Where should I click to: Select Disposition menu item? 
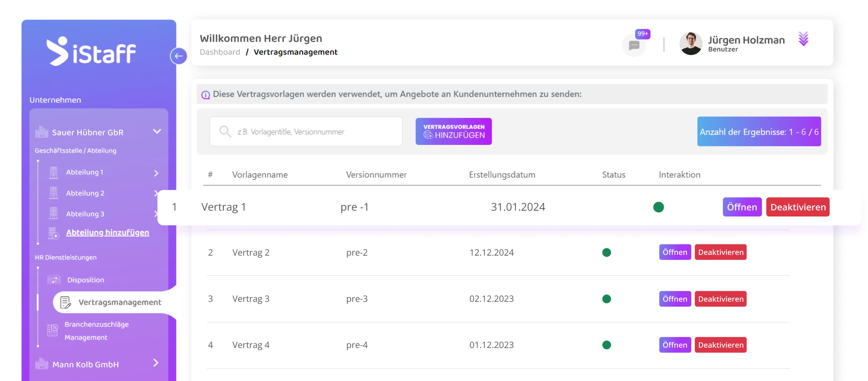pos(86,280)
